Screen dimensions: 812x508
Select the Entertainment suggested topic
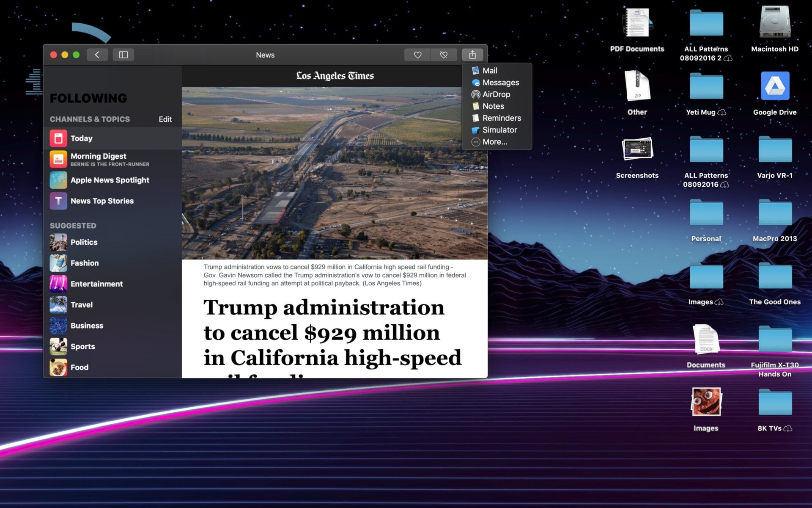96,284
